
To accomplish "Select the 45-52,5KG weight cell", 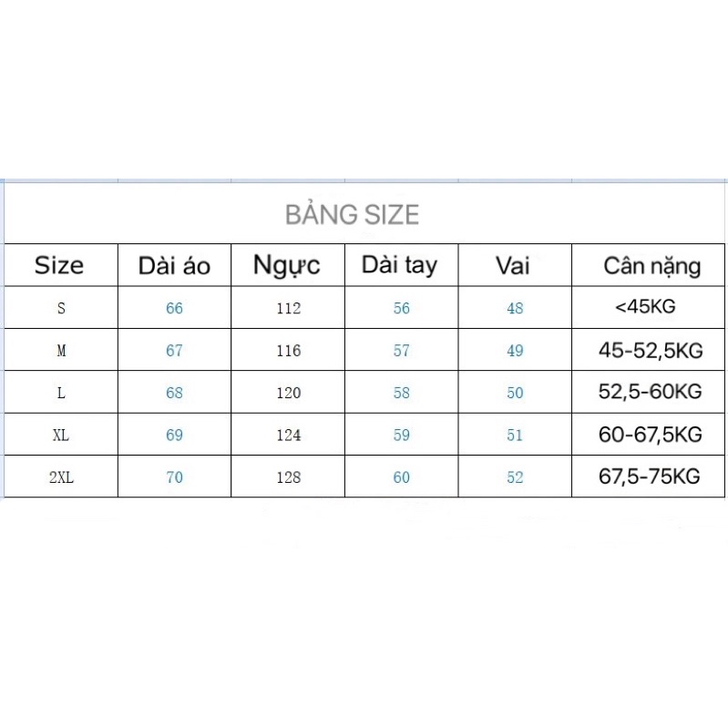I will click(x=650, y=350).
